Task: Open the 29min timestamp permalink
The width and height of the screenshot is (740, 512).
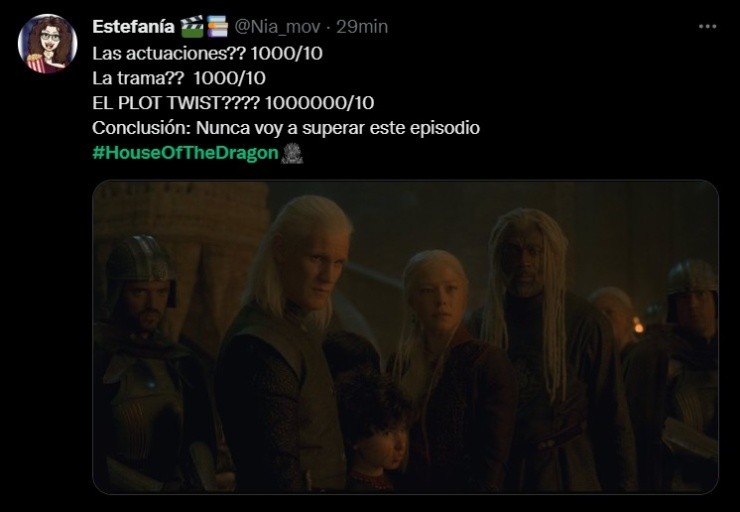Action: [x=362, y=27]
